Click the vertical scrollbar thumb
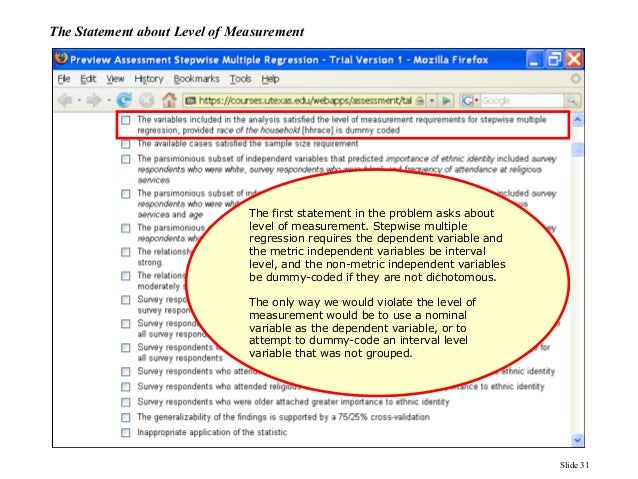 click(577, 150)
